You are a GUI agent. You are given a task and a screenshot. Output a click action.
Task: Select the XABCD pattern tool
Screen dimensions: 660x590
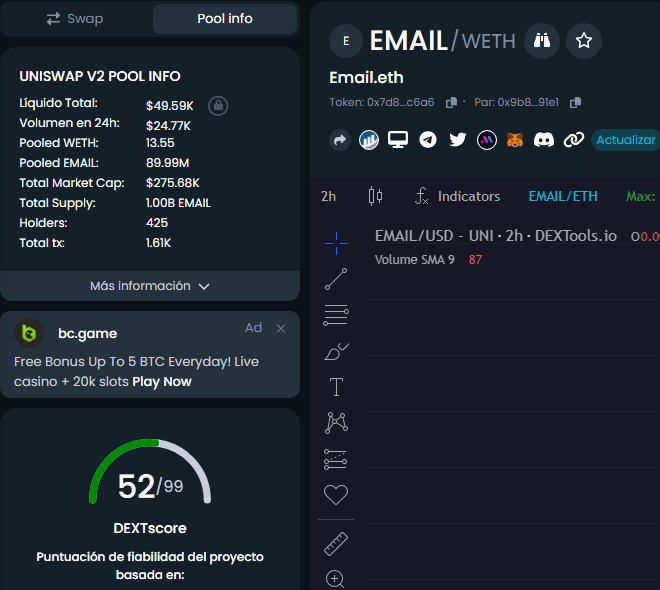[336, 423]
